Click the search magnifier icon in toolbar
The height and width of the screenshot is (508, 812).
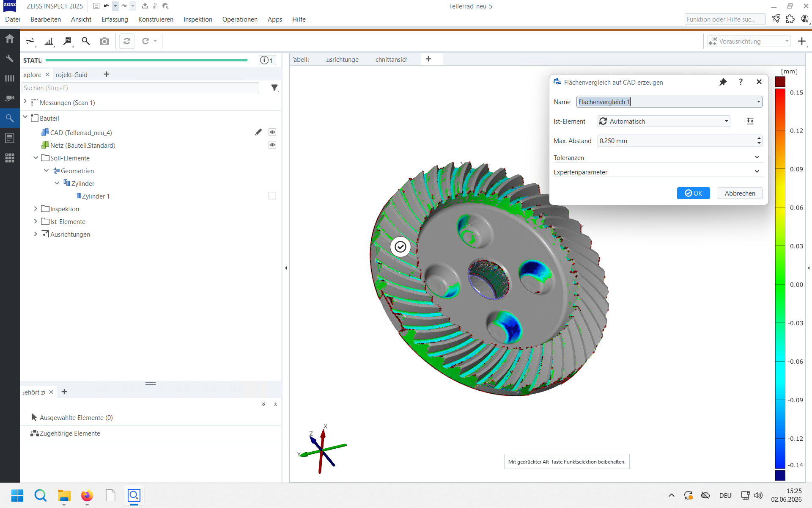(86, 41)
